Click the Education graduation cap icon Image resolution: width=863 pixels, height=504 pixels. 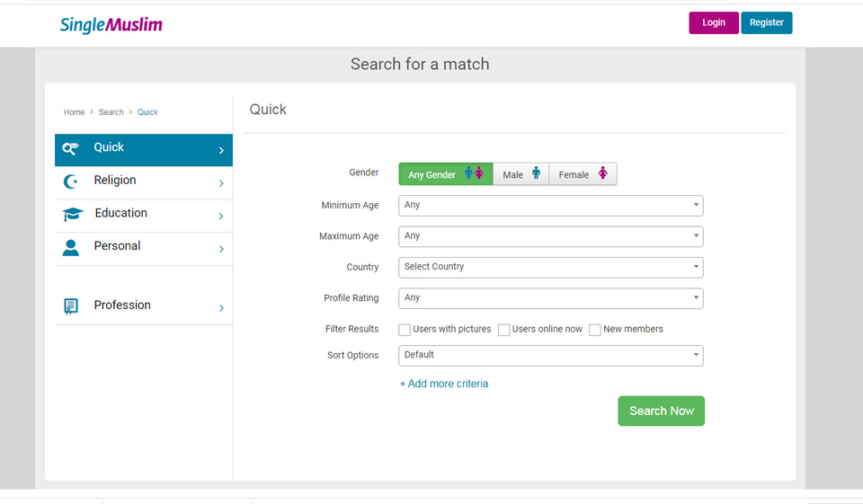[72, 215]
